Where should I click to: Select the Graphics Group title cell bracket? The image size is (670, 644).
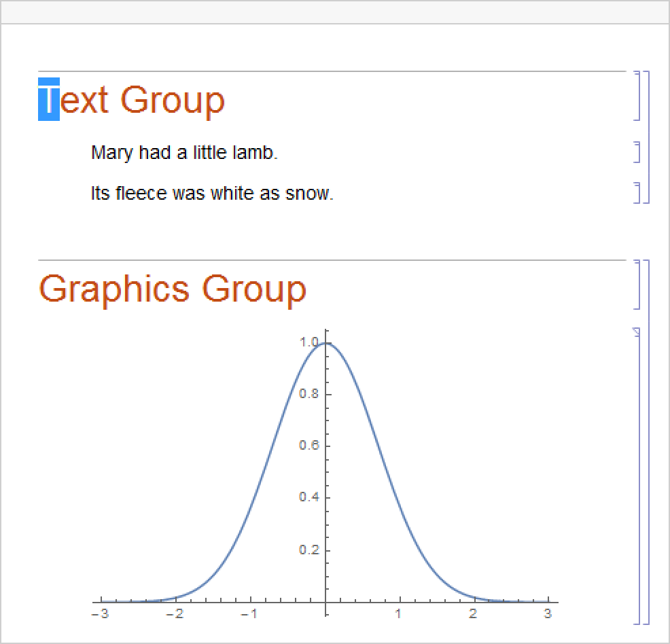(x=637, y=285)
